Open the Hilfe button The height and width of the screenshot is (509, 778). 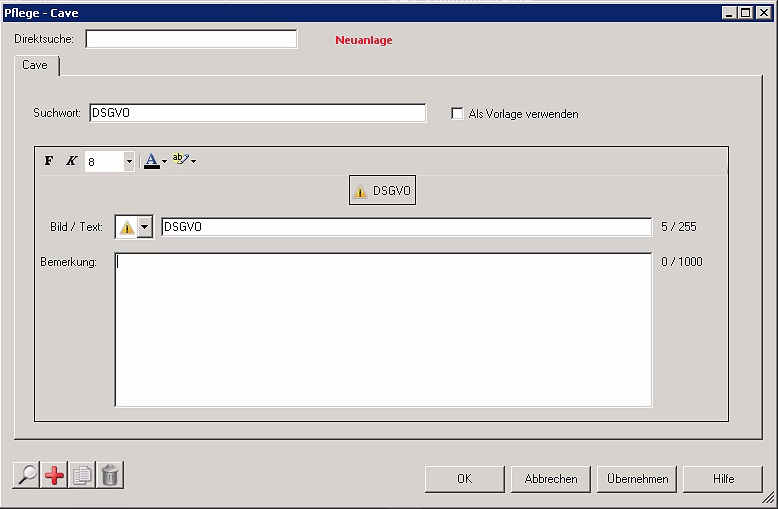723,479
